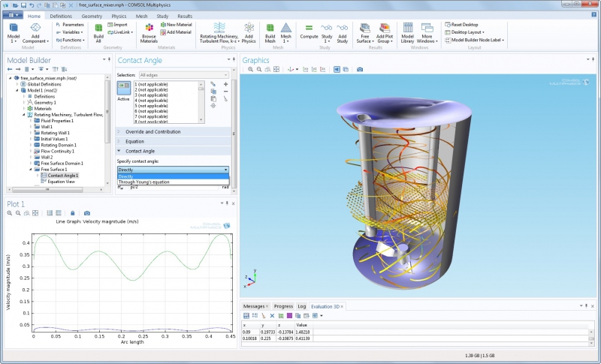Zoom in on Plot 1
This screenshot has width=601, height=364.
click(x=10, y=213)
